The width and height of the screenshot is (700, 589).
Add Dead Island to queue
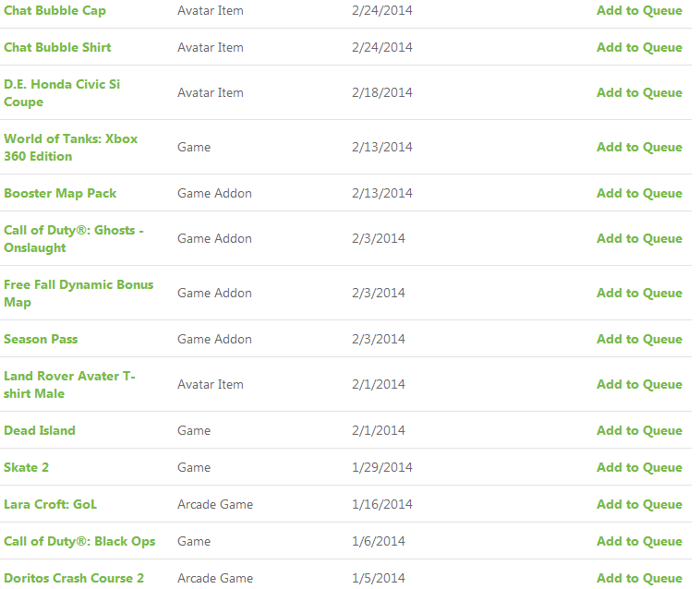pos(639,430)
